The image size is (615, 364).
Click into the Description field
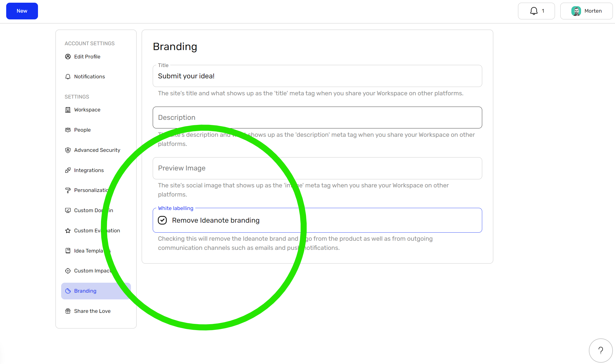(x=317, y=117)
